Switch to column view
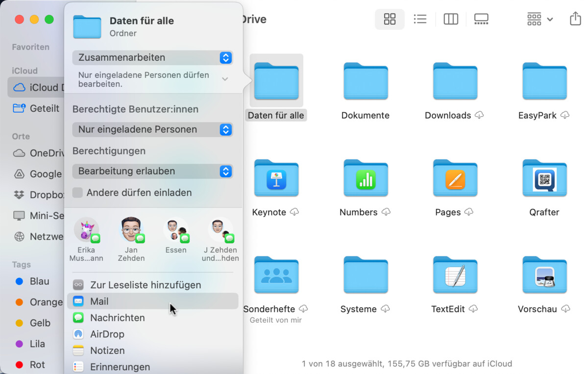588x374 pixels. pos(450,19)
